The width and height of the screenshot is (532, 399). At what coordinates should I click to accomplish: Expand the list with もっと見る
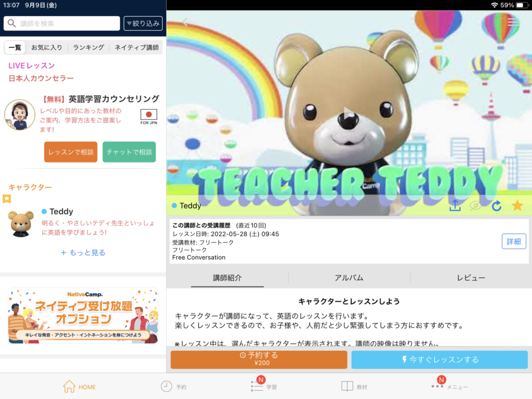(83, 252)
